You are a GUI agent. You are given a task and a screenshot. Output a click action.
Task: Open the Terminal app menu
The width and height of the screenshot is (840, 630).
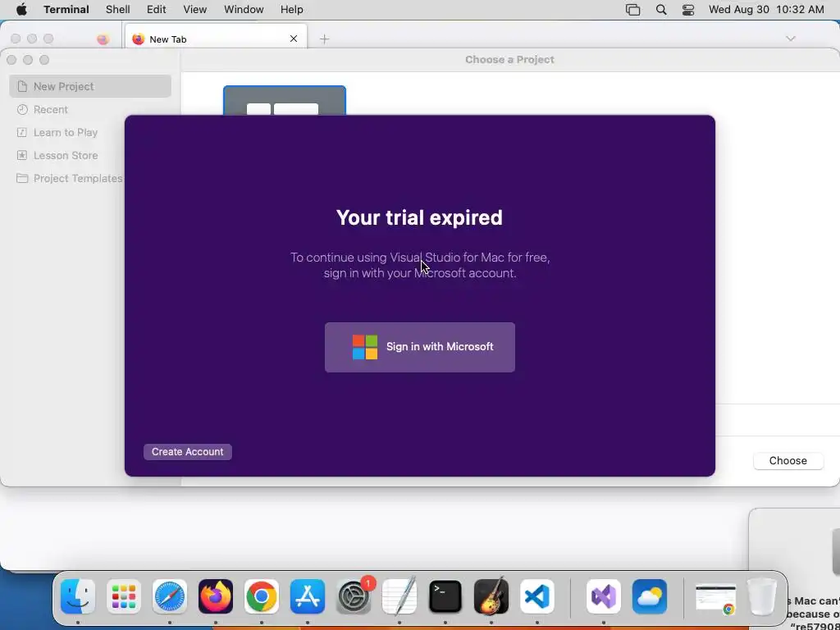(x=68, y=10)
